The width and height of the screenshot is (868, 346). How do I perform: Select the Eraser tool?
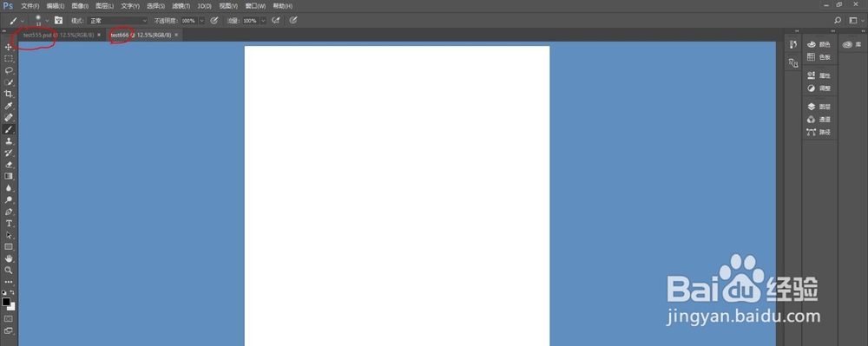9,165
